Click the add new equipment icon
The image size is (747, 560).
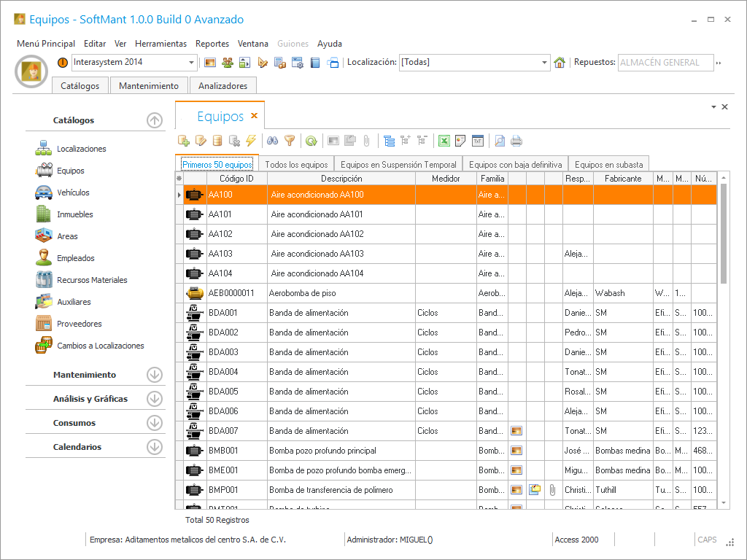pos(184,141)
